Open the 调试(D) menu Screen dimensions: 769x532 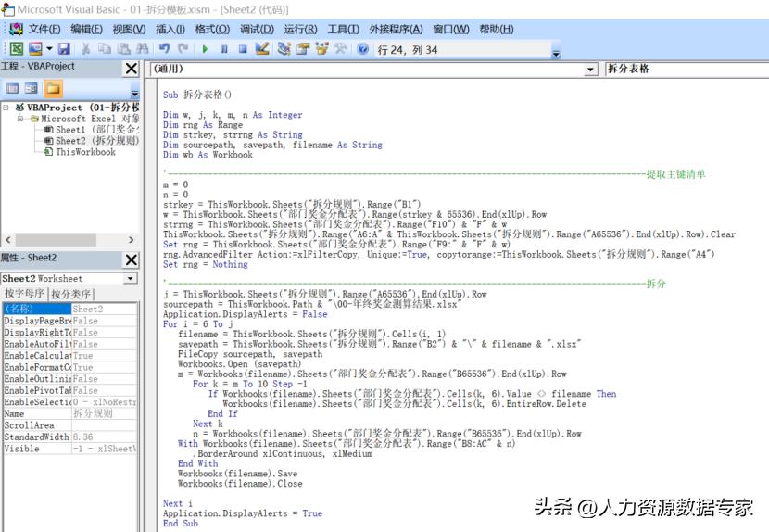pyautogui.click(x=257, y=29)
